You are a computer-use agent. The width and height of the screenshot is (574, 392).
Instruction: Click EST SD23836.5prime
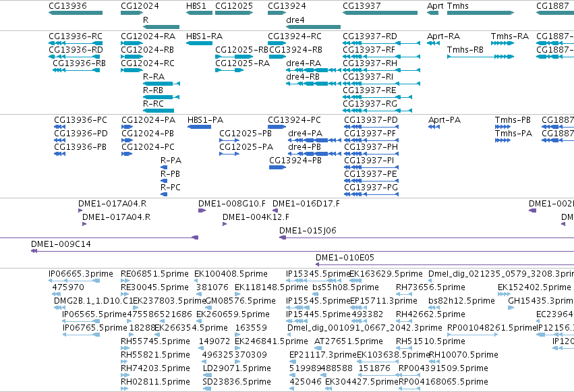(x=207, y=389)
